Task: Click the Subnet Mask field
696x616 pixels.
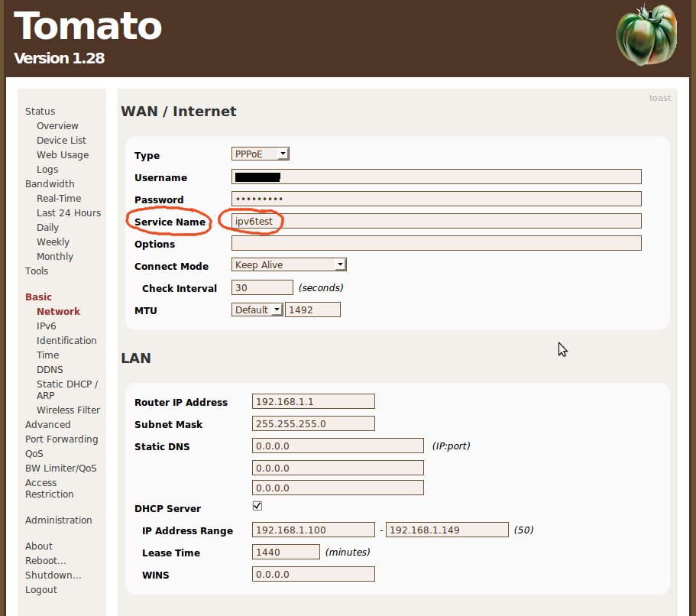Action: pyautogui.click(x=313, y=423)
